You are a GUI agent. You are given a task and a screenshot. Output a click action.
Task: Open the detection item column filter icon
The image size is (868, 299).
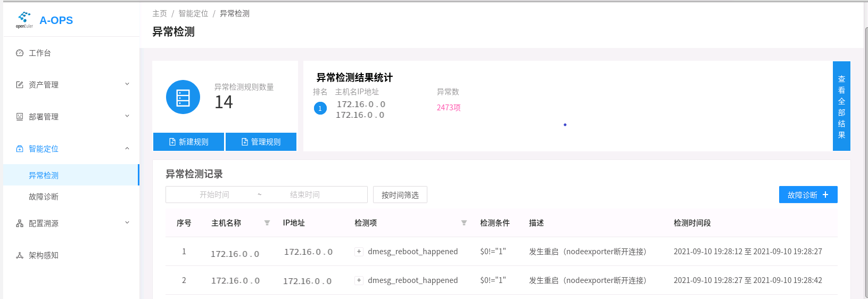(x=464, y=223)
